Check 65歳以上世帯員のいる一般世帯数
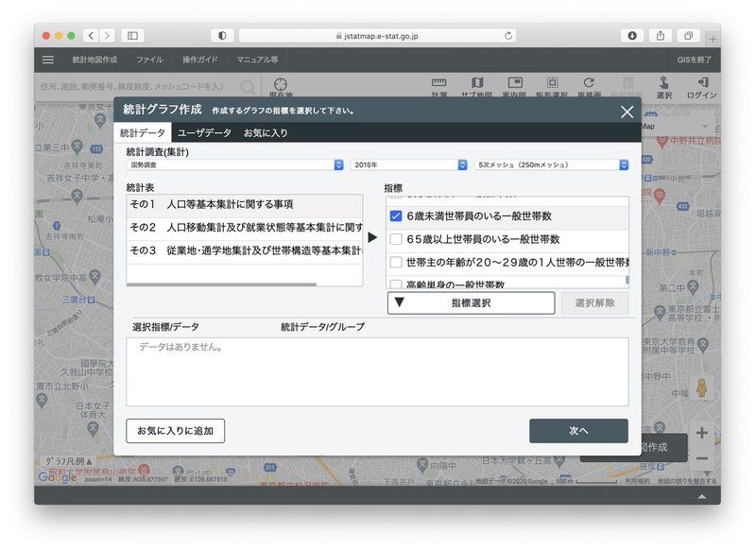The height and width of the screenshot is (551, 756). pyautogui.click(x=396, y=239)
